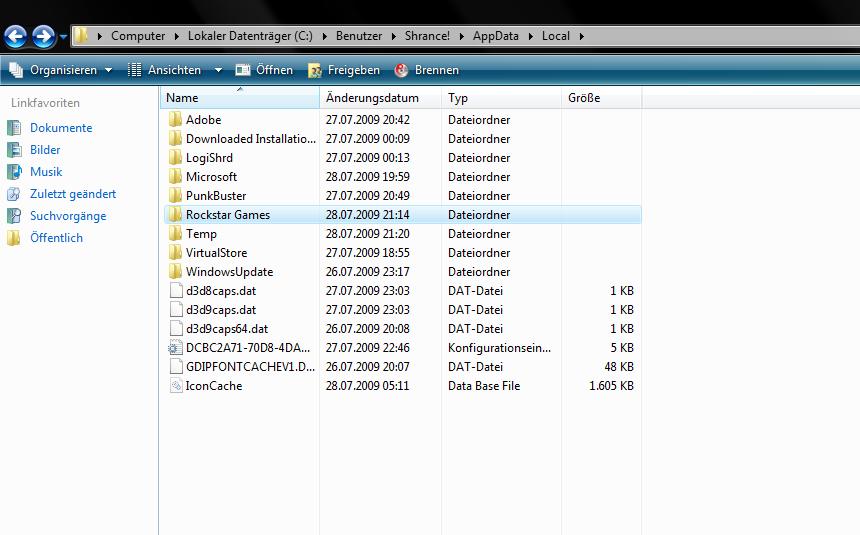Open Zuletzt geändert favorite link
This screenshot has height=535, width=860.
(x=73, y=194)
